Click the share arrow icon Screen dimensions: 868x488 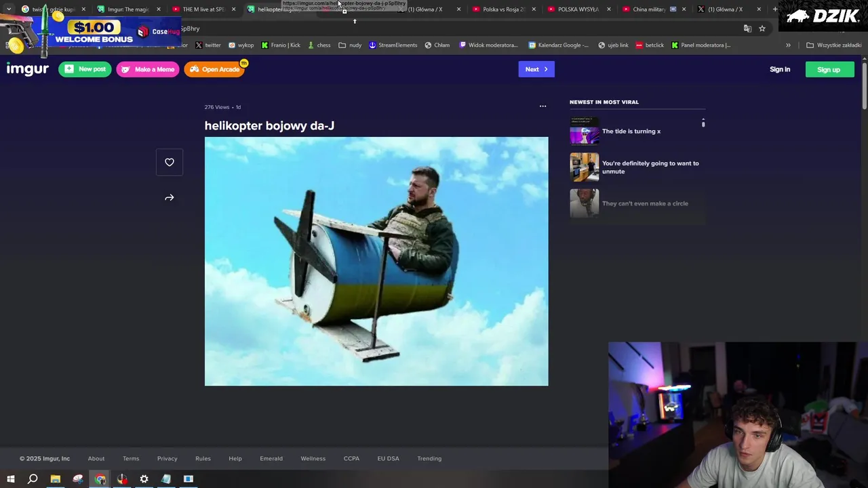(170, 198)
